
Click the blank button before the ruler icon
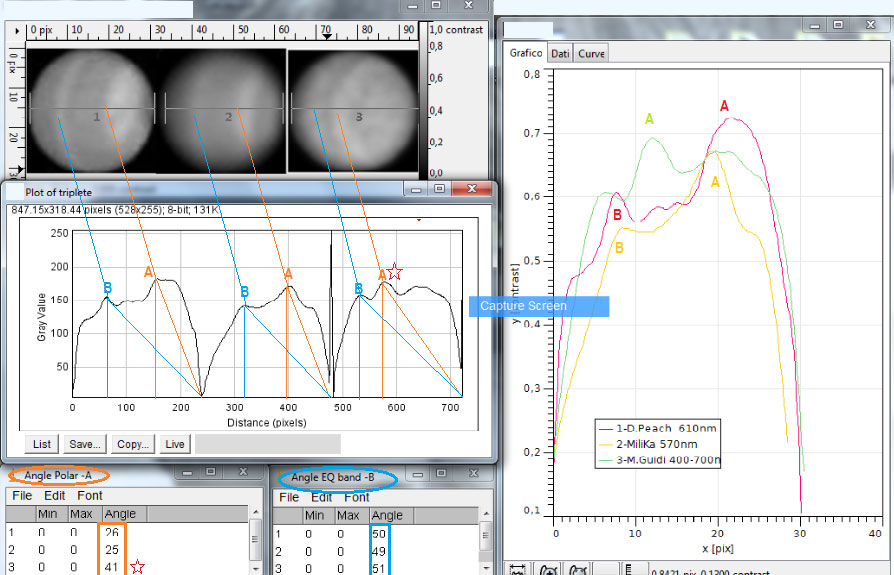click(x=606, y=569)
